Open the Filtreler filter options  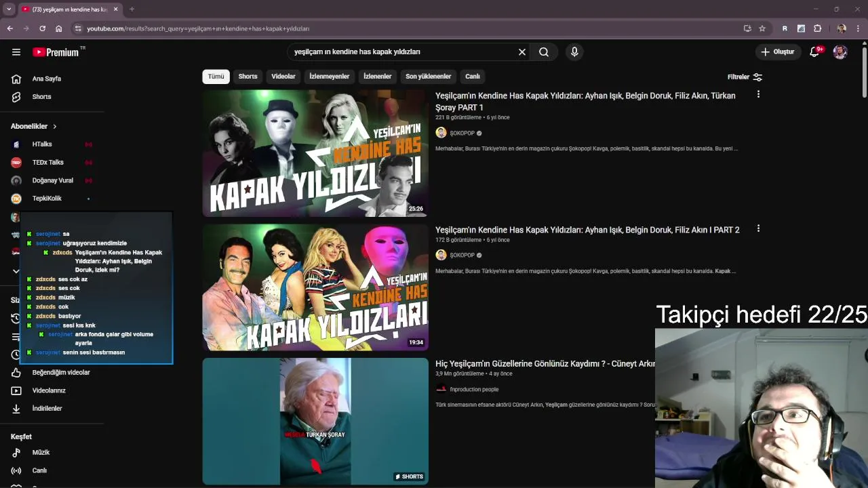[745, 77]
